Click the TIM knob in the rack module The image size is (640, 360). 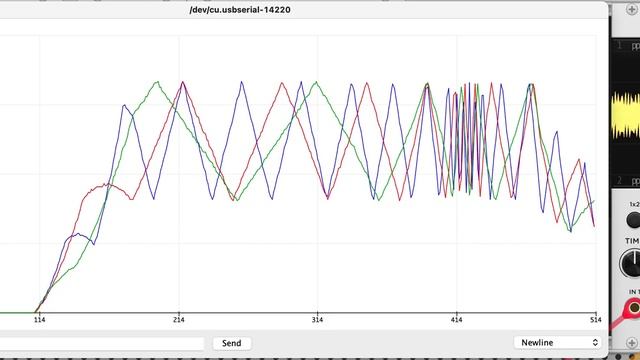[x=631, y=263]
